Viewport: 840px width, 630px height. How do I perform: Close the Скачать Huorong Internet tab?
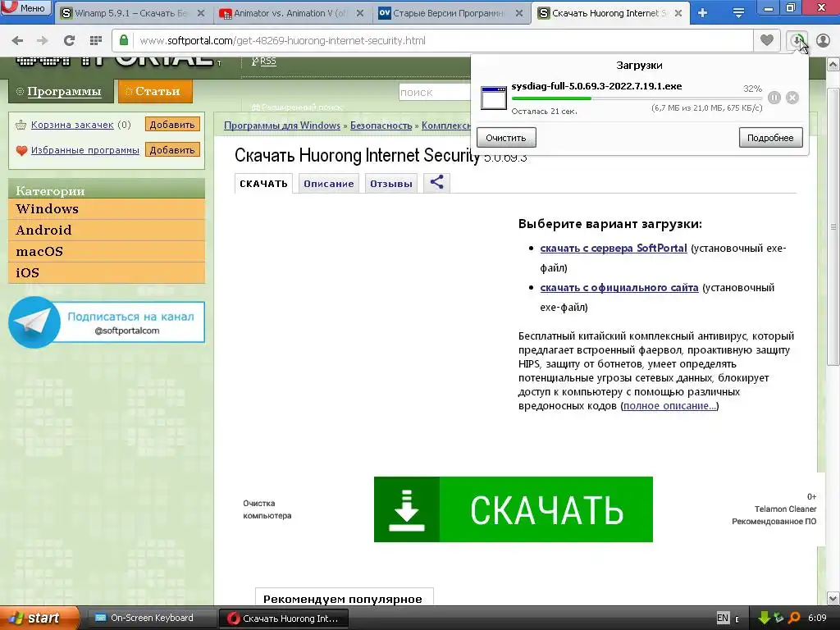click(x=678, y=13)
